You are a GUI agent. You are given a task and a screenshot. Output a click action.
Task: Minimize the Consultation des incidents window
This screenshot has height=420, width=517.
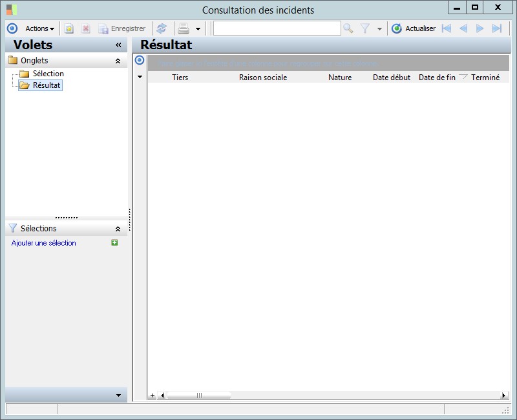pyautogui.click(x=457, y=7)
